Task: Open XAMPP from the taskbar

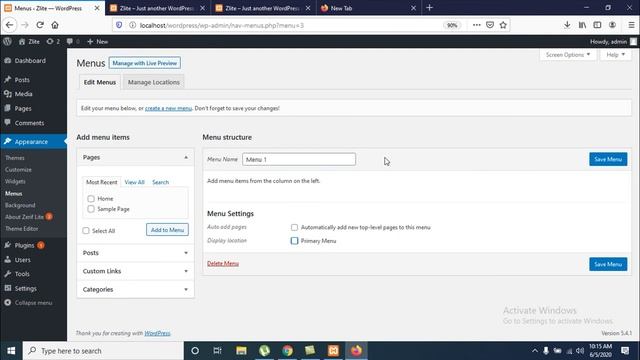Action: [333, 351]
